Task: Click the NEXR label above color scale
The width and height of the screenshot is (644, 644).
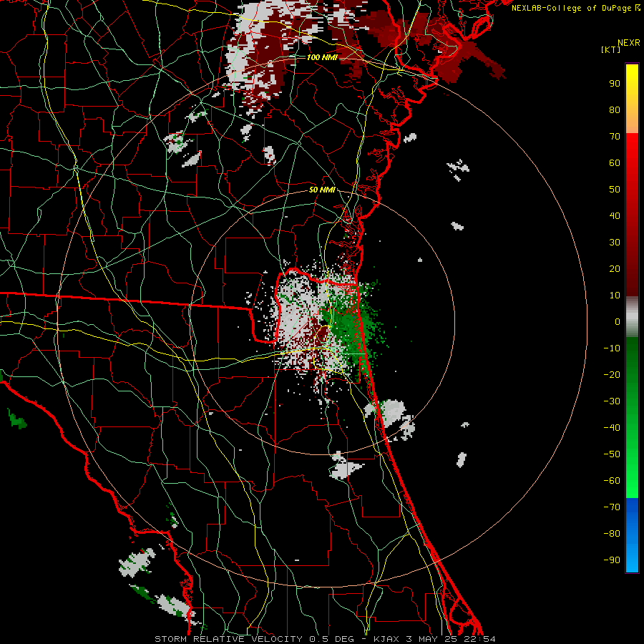Action: tap(629, 43)
